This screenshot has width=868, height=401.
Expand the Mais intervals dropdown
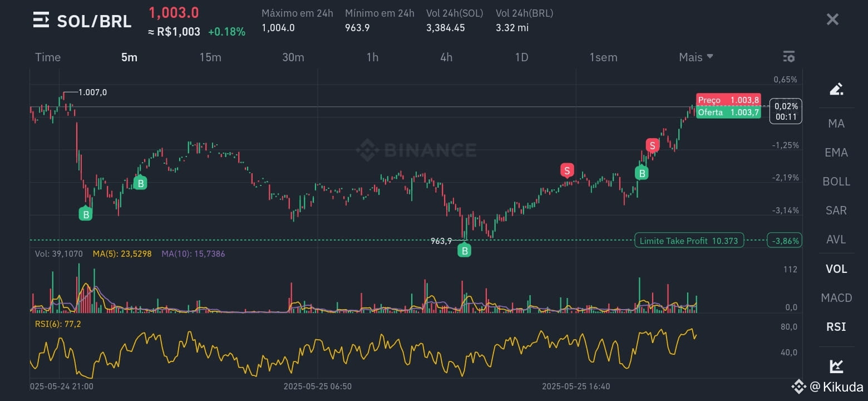pyautogui.click(x=696, y=57)
